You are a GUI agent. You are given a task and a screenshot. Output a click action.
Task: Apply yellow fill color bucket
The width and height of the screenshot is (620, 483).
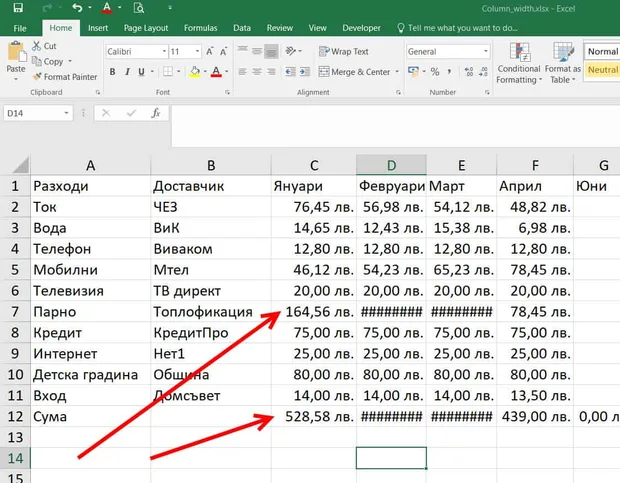click(x=195, y=72)
